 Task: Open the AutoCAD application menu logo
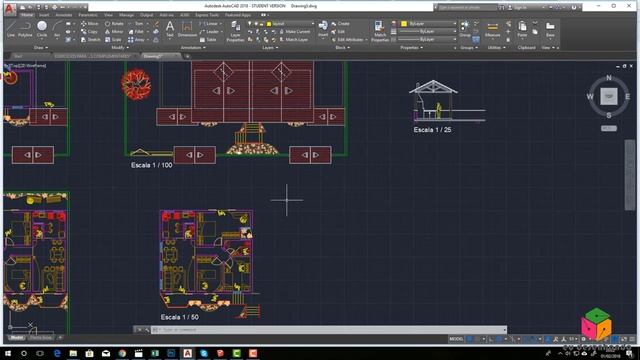pos(9,8)
